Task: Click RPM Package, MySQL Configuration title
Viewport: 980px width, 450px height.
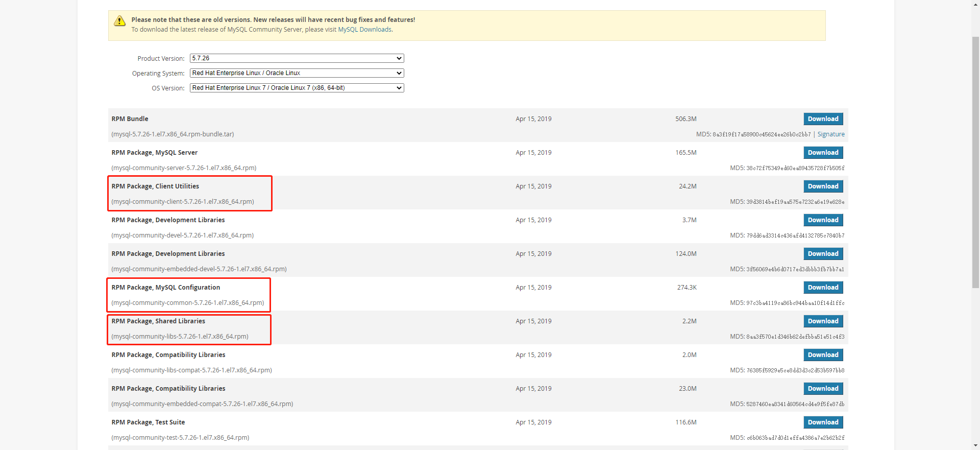Action: coord(166,288)
